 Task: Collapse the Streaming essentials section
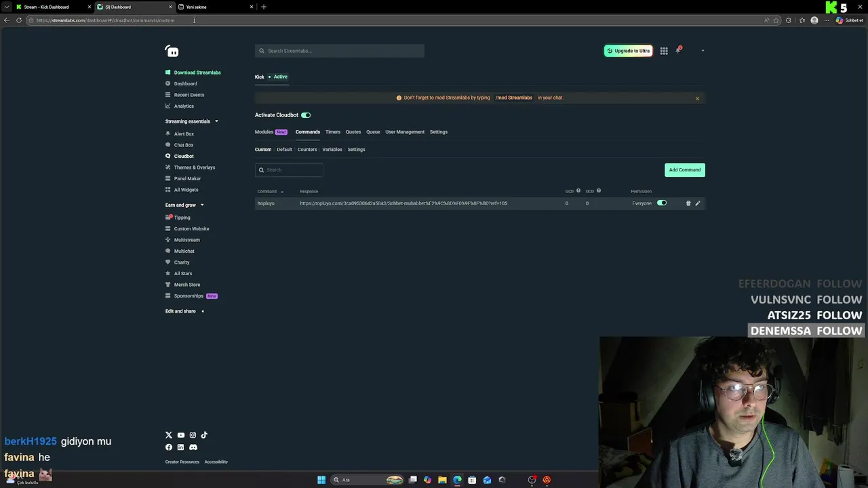[216, 121]
